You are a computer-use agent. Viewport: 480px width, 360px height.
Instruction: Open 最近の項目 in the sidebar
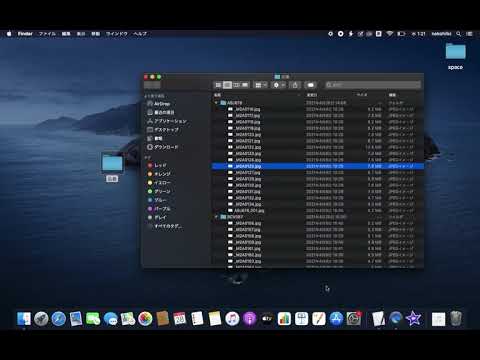(x=161, y=112)
